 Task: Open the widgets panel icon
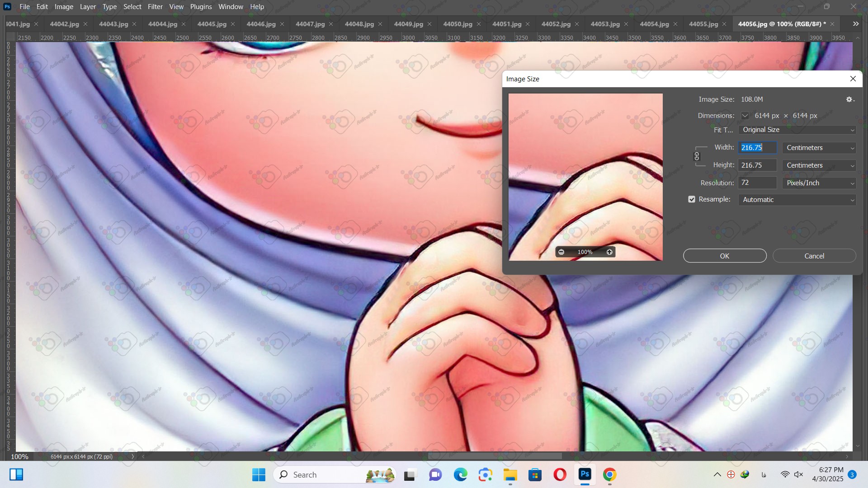16,474
